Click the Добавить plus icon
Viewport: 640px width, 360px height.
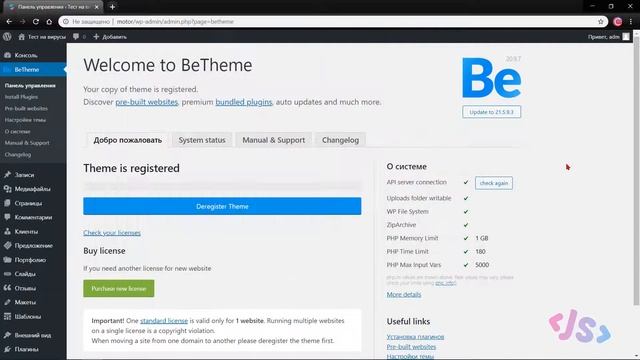96,37
